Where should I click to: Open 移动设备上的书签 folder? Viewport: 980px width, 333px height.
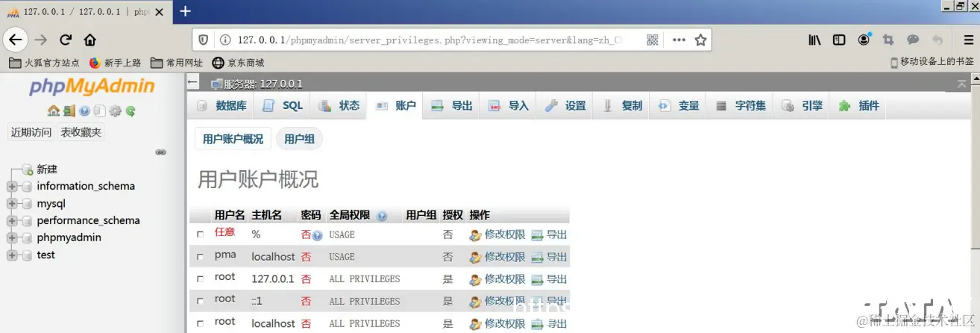coord(932,63)
